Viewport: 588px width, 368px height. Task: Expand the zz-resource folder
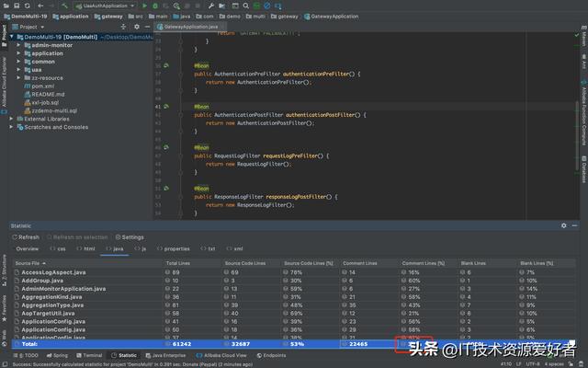click(x=18, y=77)
